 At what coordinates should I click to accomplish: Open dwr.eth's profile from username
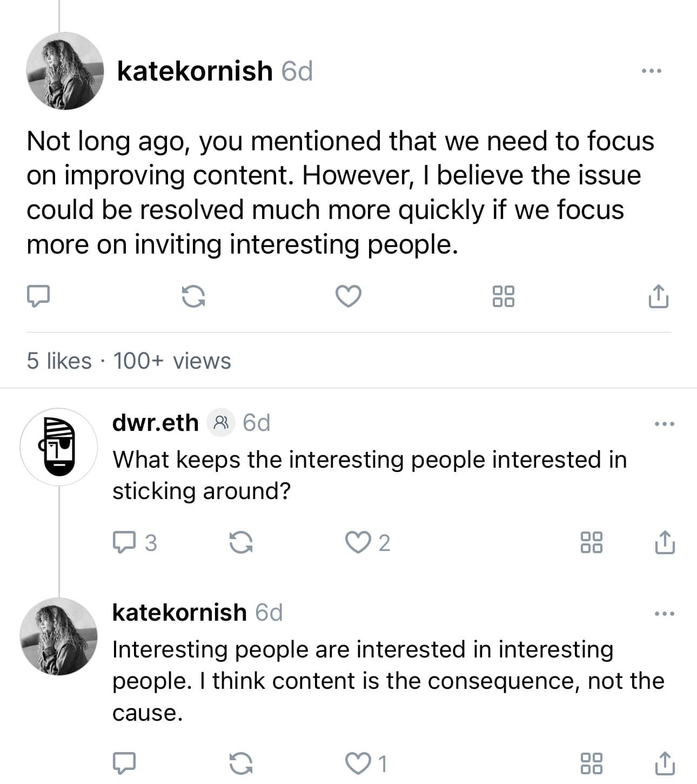tap(156, 422)
